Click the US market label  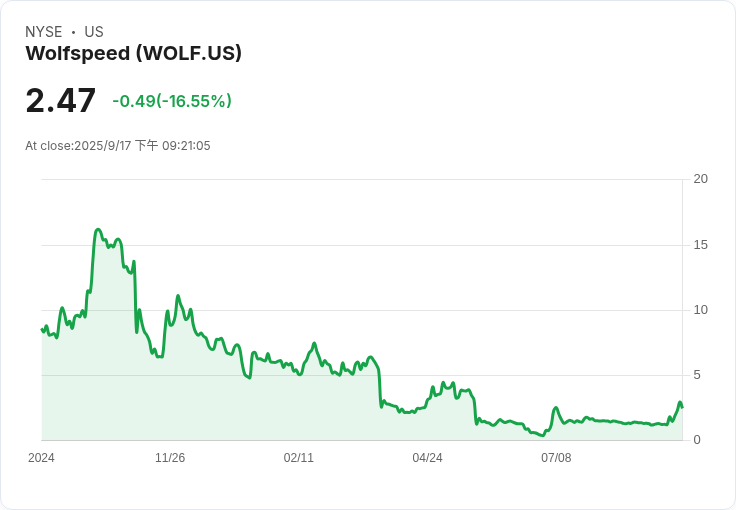[94, 32]
